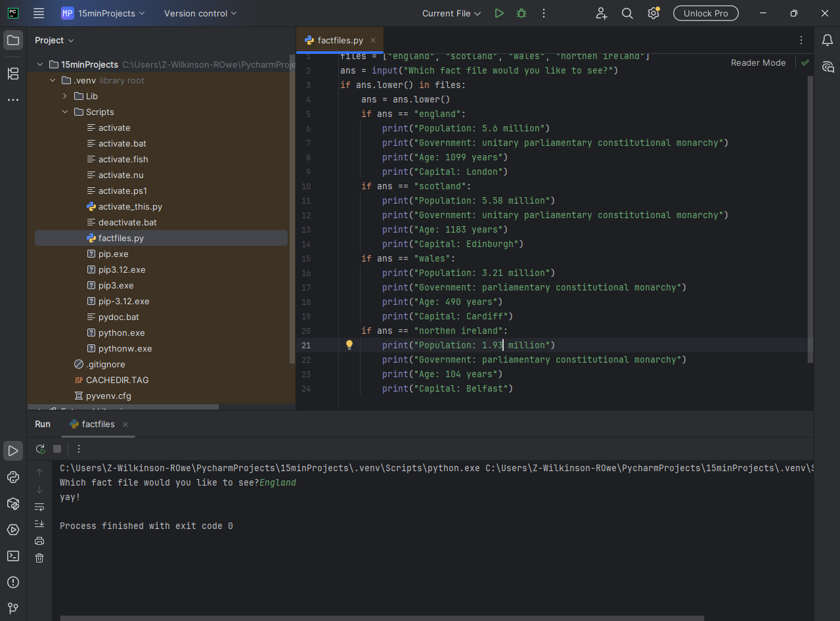Click the yellow intention lightbulb on line 21
Viewport: 840px width, 621px height.
click(349, 345)
